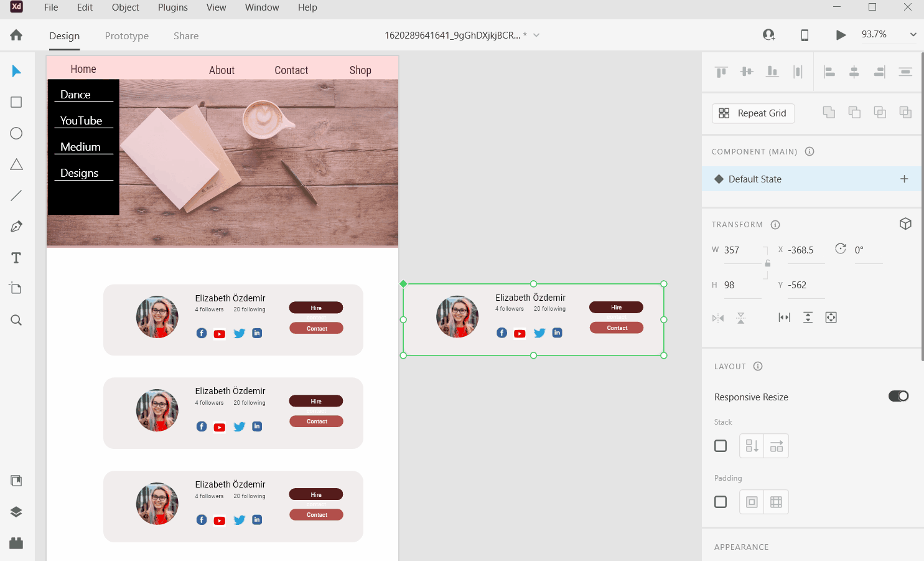Image resolution: width=924 pixels, height=561 pixels.
Task: Enable the Stack checkbox
Action: pos(721,446)
